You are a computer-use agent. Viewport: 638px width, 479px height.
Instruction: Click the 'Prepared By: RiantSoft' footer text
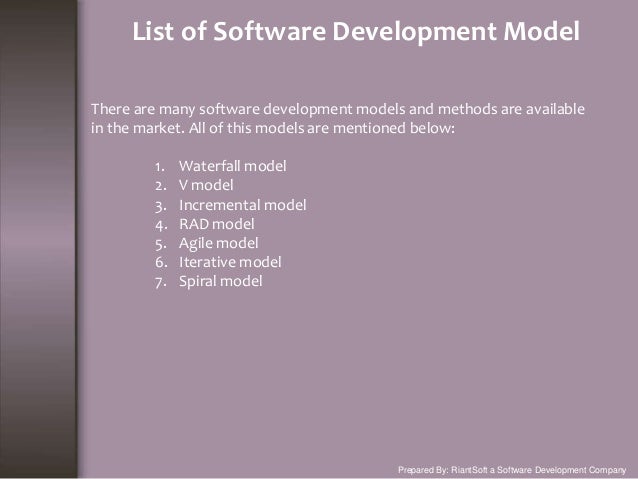(512, 470)
